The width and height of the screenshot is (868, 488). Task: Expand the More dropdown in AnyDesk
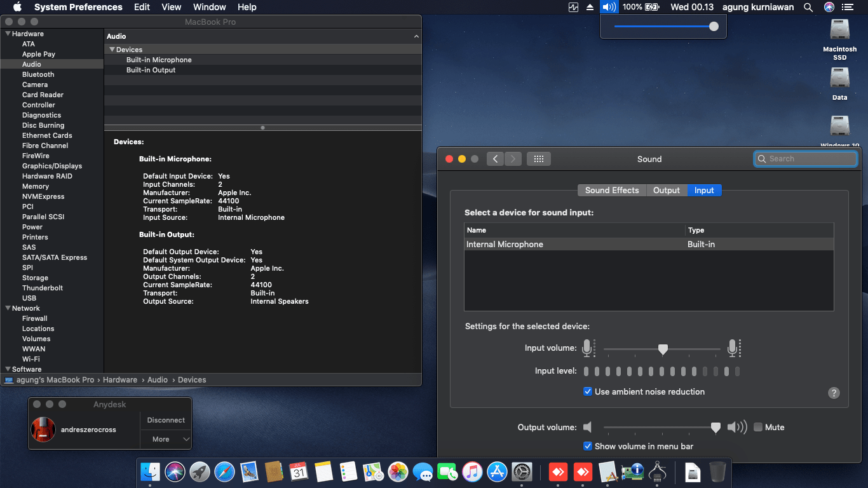165,439
